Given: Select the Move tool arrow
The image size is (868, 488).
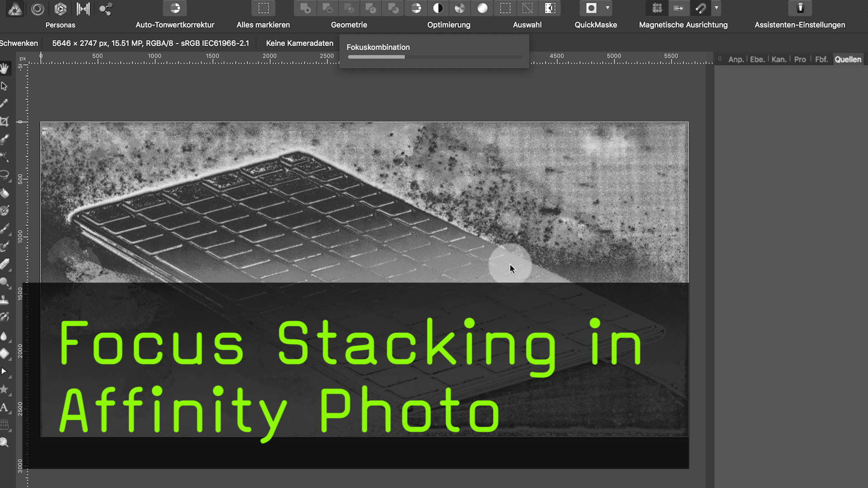Looking at the screenshot, I should tap(5, 86).
